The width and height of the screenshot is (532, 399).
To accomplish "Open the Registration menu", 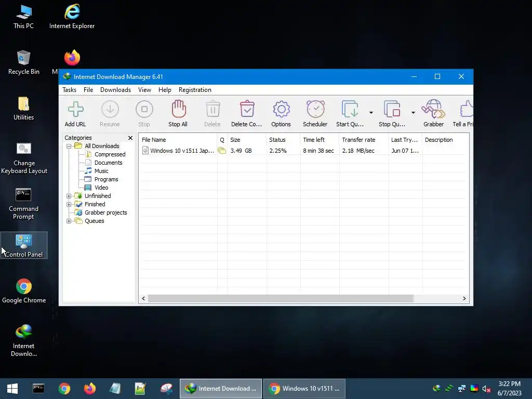I will pos(195,90).
